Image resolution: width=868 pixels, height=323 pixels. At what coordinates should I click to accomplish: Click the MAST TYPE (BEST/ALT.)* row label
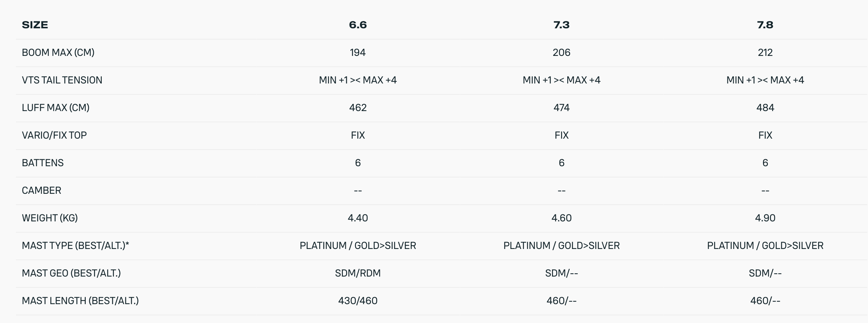tap(76, 246)
